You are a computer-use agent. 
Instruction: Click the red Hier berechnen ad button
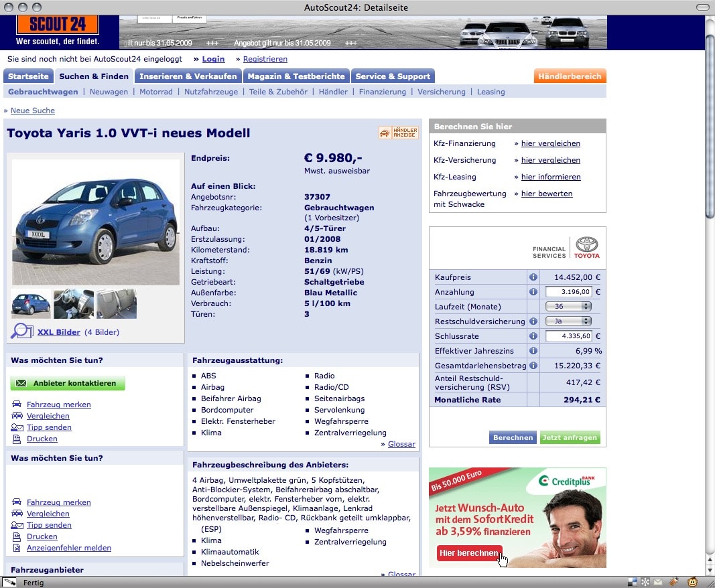point(469,553)
